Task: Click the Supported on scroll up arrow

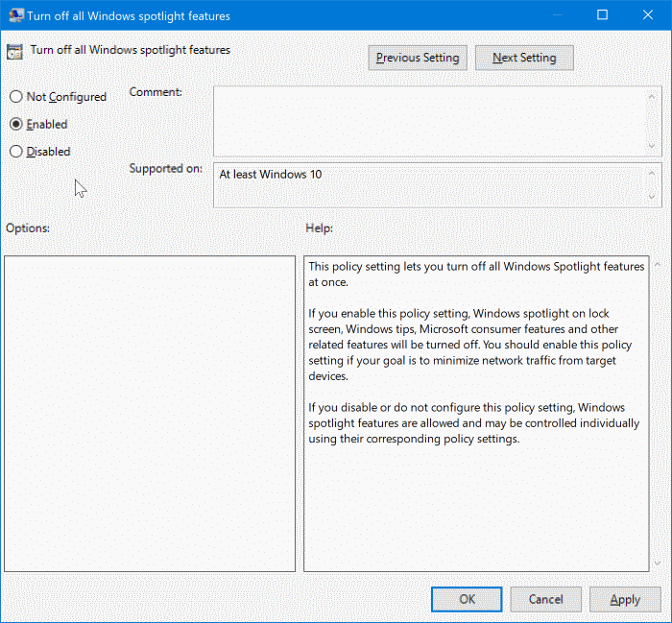Action: point(652,173)
